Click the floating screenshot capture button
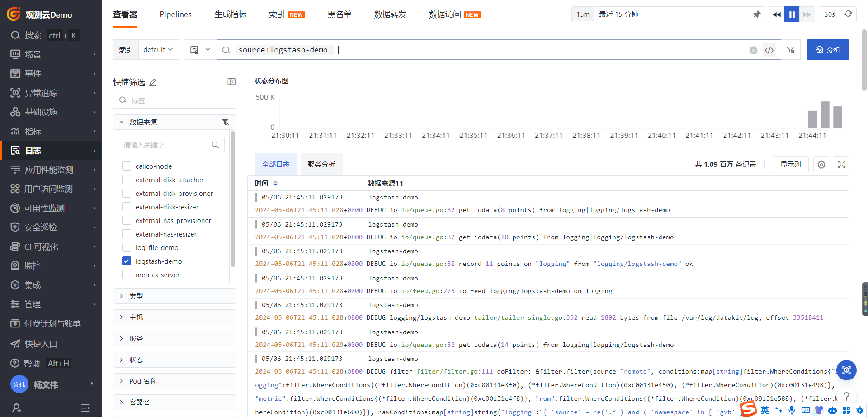The image size is (868, 417). click(846, 370)
